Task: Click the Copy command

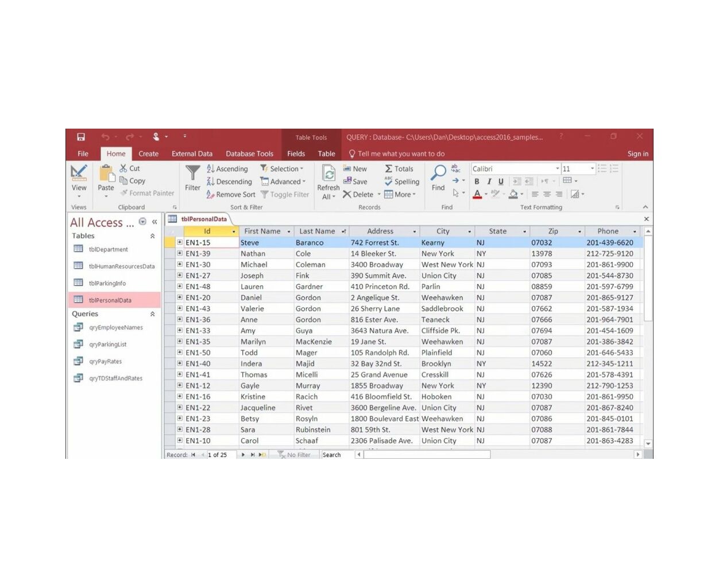Action: [x=132, y=181]
